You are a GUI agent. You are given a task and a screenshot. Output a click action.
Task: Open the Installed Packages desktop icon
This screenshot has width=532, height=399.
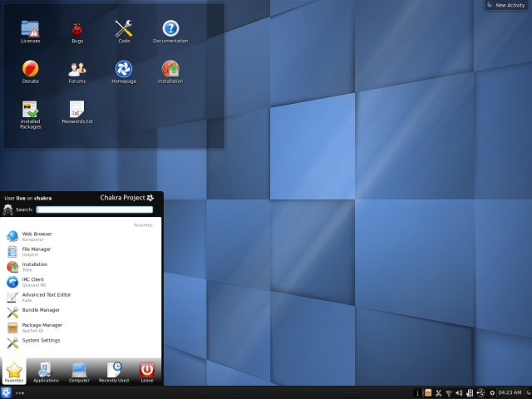(30, 110)
